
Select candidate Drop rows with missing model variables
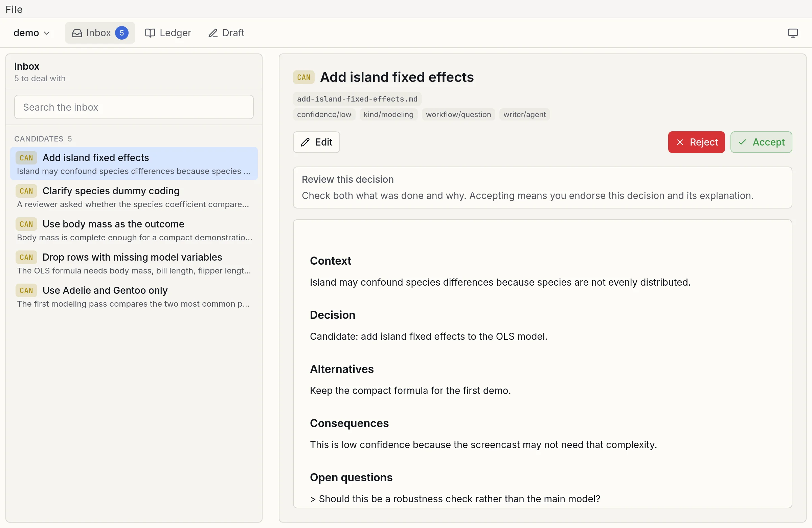click(134, 263)
